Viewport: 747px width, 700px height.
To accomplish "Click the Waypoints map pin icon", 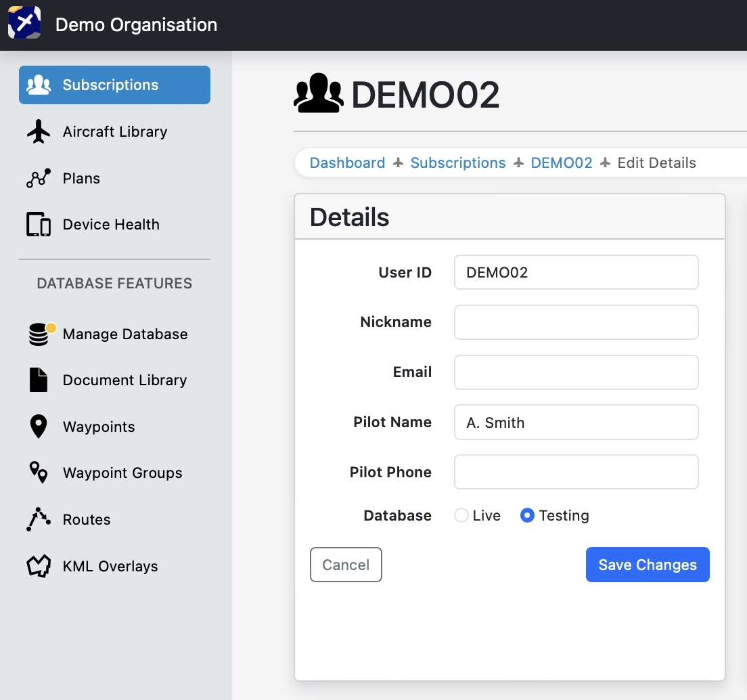I will 39,426.
